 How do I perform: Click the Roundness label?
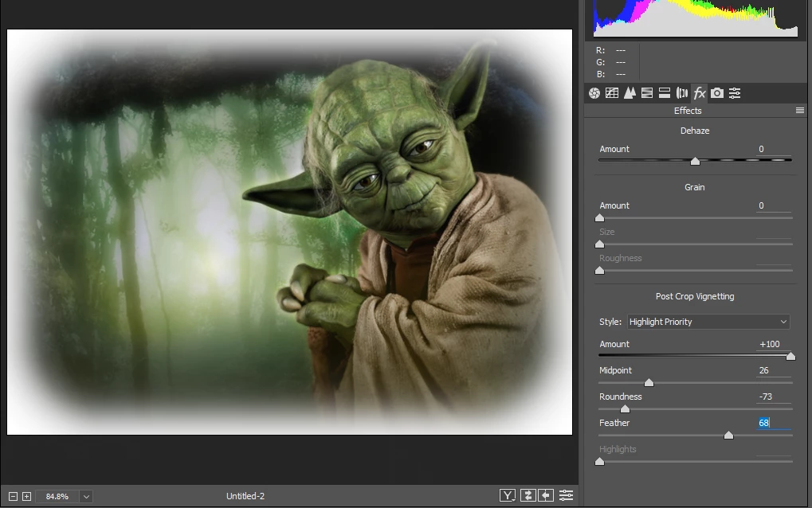[x=621, y=397]
